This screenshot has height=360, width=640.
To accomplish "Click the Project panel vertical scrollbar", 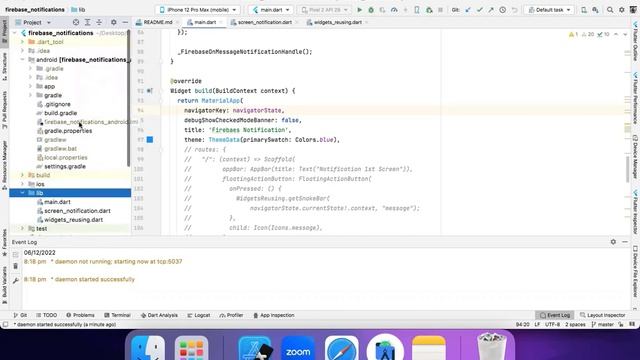I will click(x=129, y=98).
